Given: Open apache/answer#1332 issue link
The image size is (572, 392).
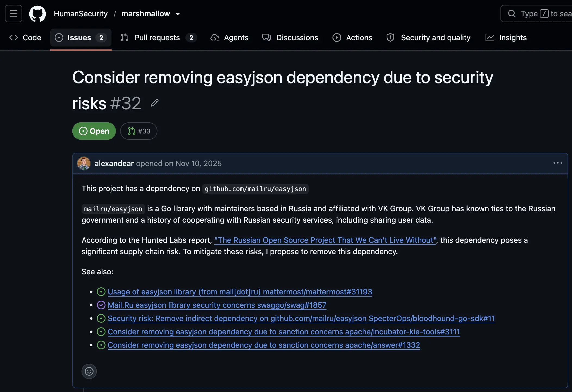Looking at the screenshot, I should coord(264,345).
